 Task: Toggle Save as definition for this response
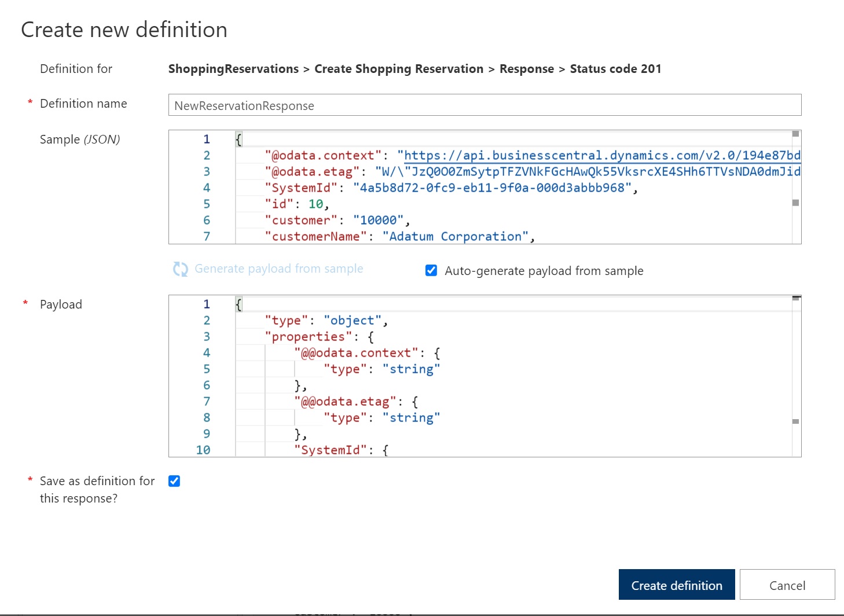[174, 481]
